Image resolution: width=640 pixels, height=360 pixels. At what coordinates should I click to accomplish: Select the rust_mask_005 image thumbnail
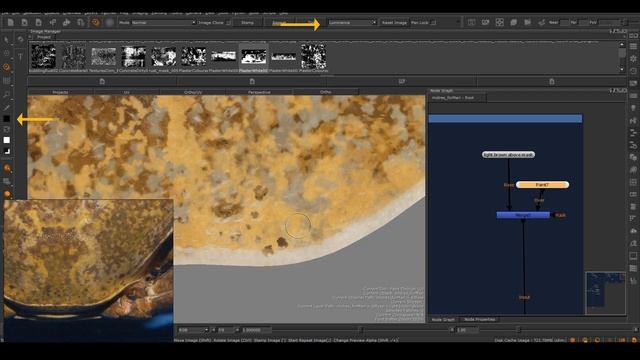tap(164, 56)
